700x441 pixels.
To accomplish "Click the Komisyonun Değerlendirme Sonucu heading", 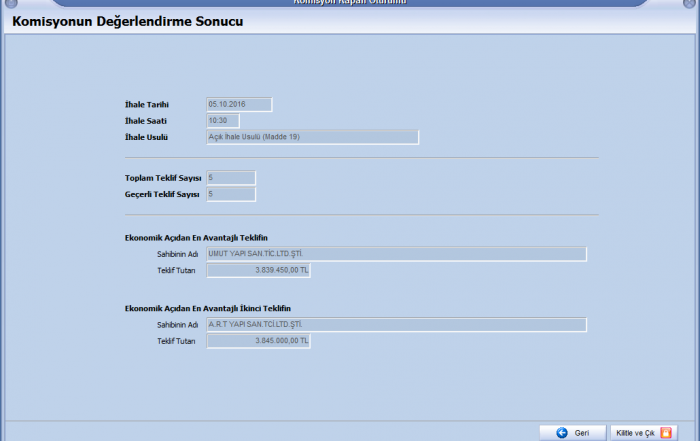I will coord(127,21).
